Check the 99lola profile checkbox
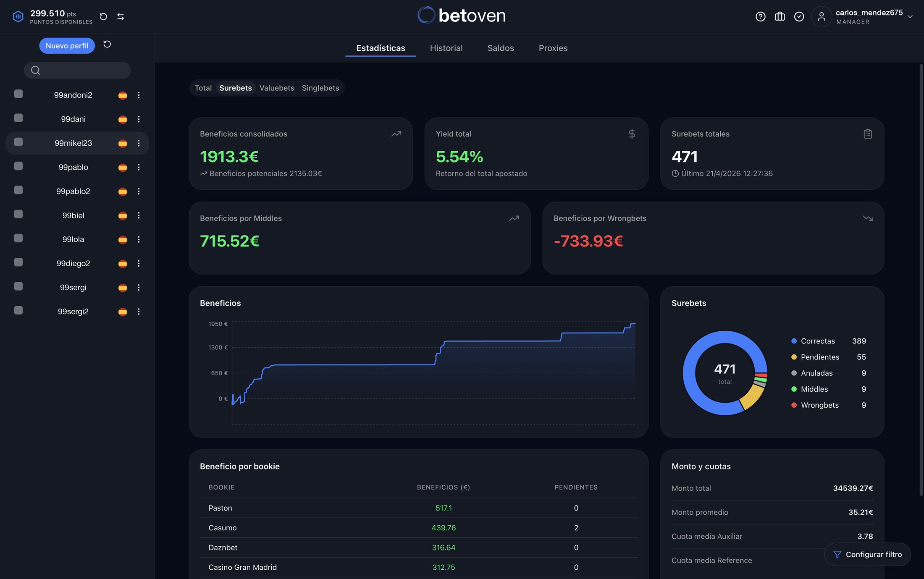The width and height of the screenshot is (924, 579). pyautogui.click(x=18, y=238)
